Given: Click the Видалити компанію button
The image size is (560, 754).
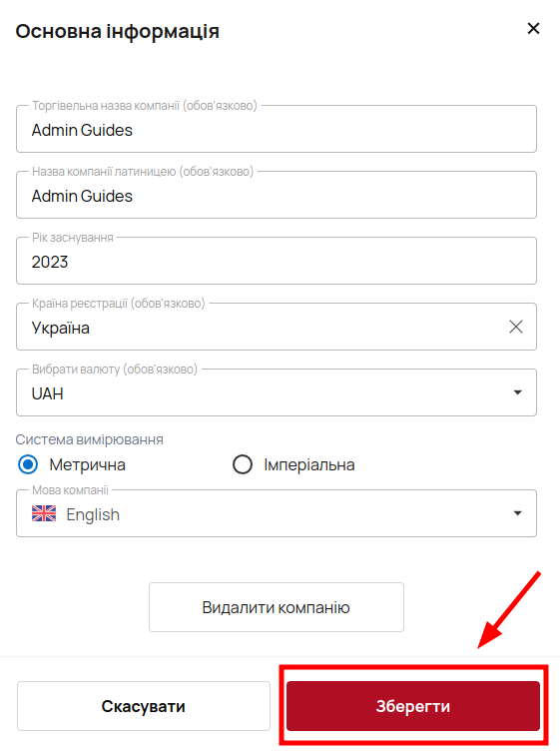Looking at the screenshot, I should click(277, 607).
